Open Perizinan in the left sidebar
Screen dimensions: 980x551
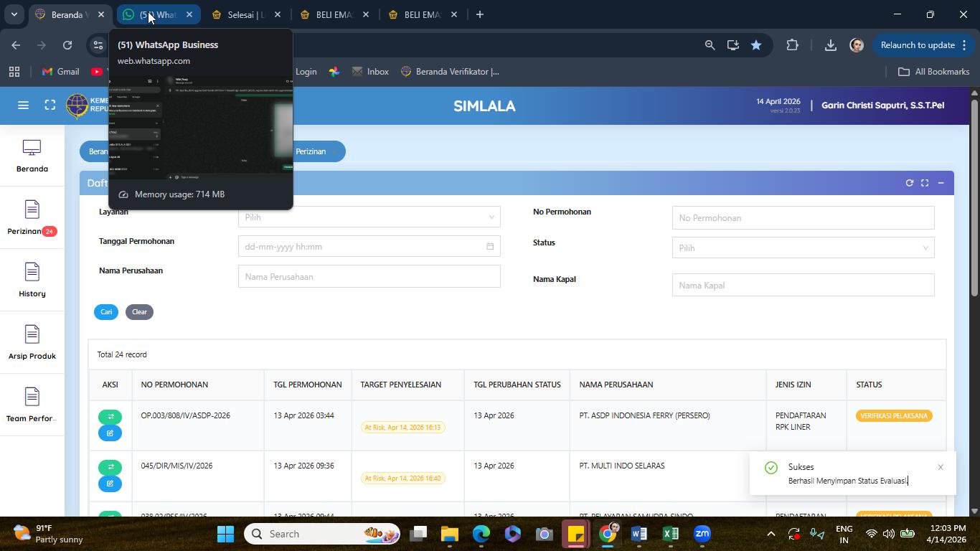coord(32,218)
